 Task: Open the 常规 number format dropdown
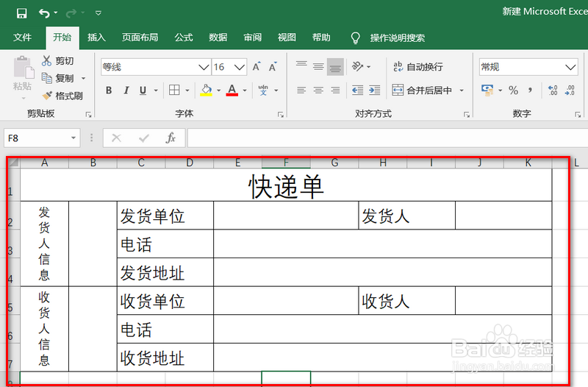[570, 67]
